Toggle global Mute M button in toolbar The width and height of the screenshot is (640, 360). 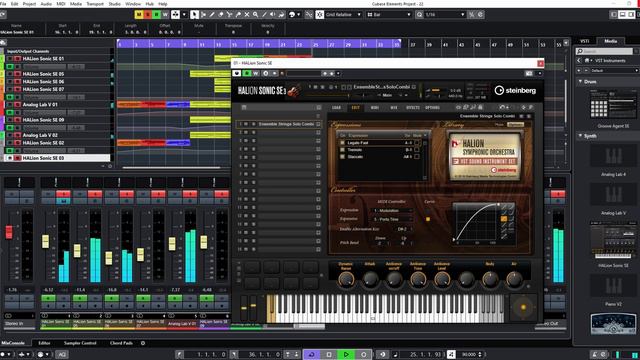pos(139,15)
